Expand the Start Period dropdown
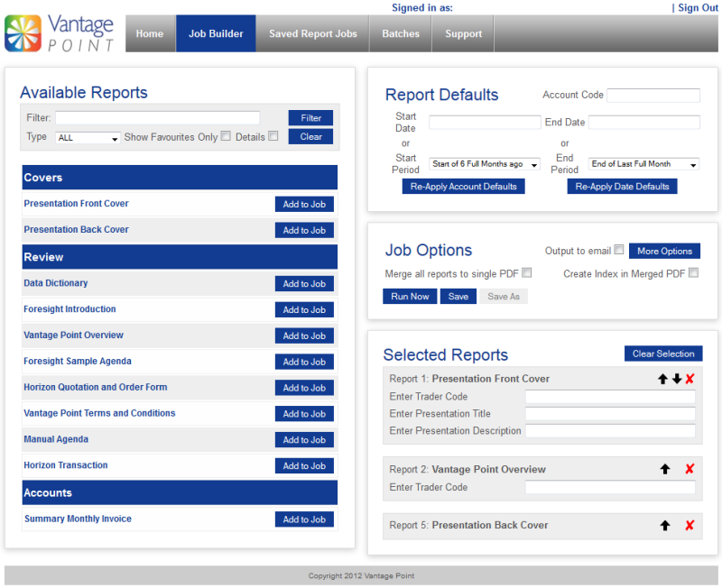722x588 pixels. (x=484, y=164)
